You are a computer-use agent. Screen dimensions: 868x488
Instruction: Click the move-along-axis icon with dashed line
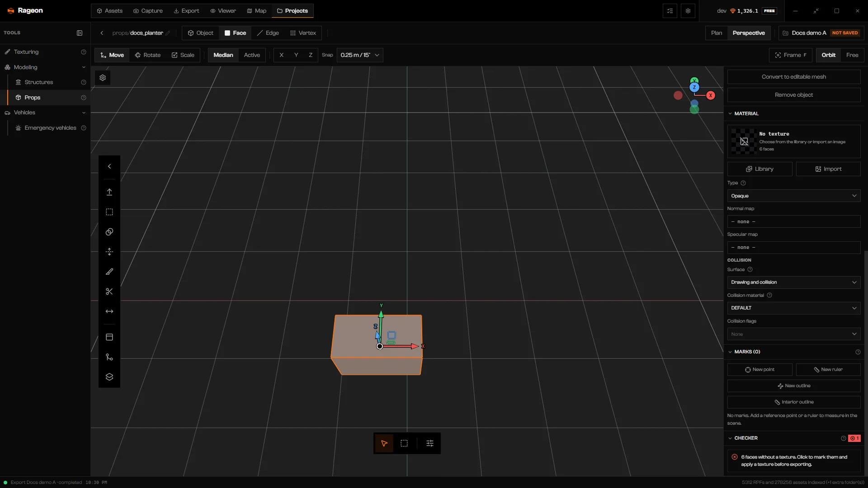pos(109,252)
